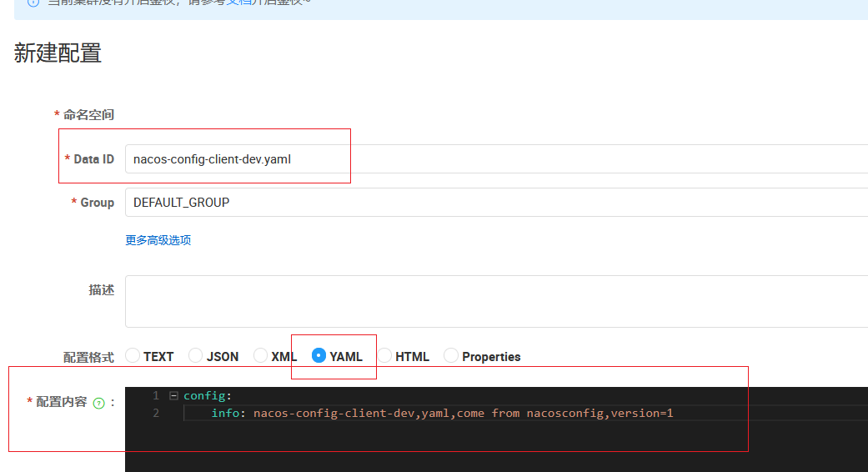The width and height of the screenshot is (868, 472).
Task: Click the info line in code editor
Action: [x=442, y=414]
